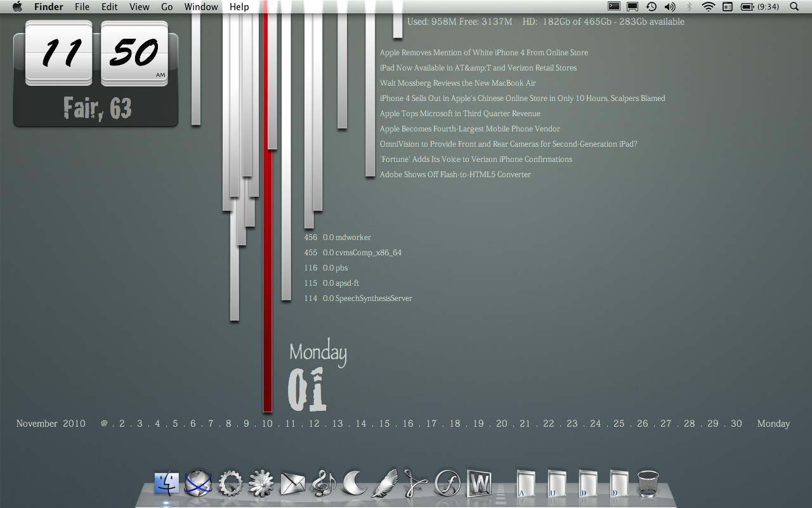Click 'Monday' at the calendar row's right end

click(773, 424)
